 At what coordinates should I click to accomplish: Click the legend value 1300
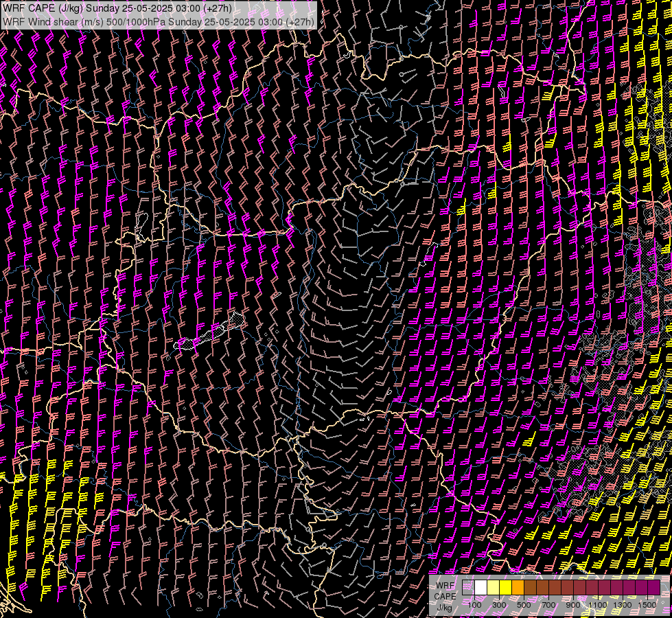pyautogui.click(x=623, y=605)
